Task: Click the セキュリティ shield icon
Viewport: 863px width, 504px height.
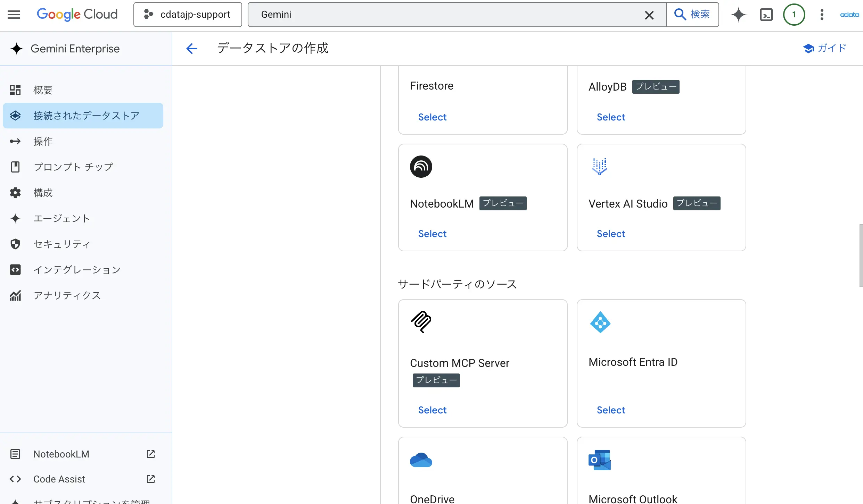Action: (15, 244)
